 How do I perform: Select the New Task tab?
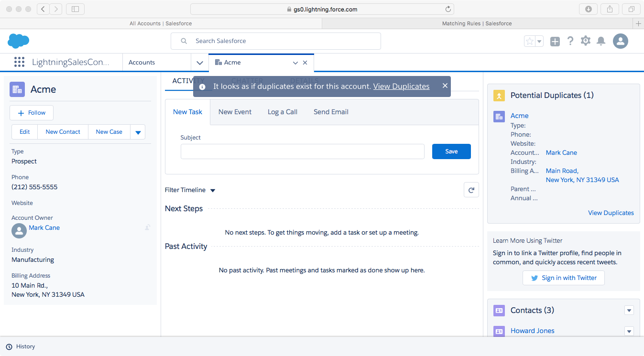click(x=187, y=112)
